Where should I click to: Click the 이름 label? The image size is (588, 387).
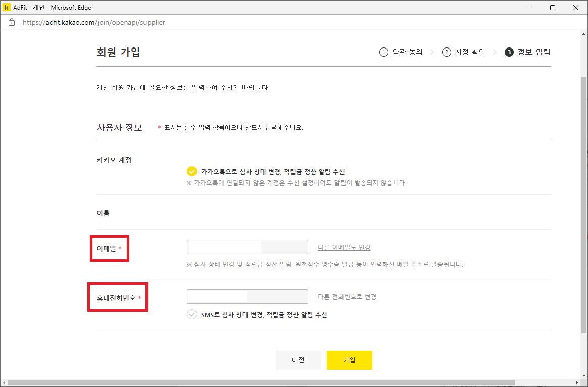point(103,213)
